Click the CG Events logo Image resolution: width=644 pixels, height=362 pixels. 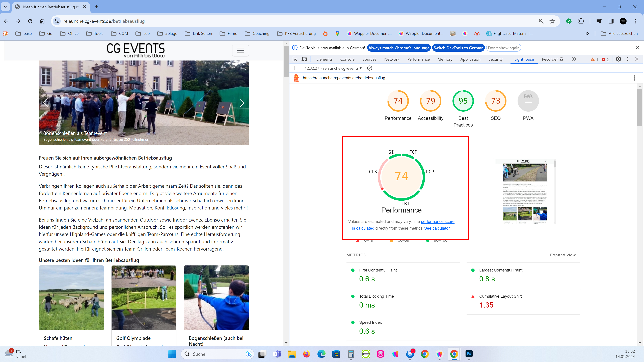136,50
